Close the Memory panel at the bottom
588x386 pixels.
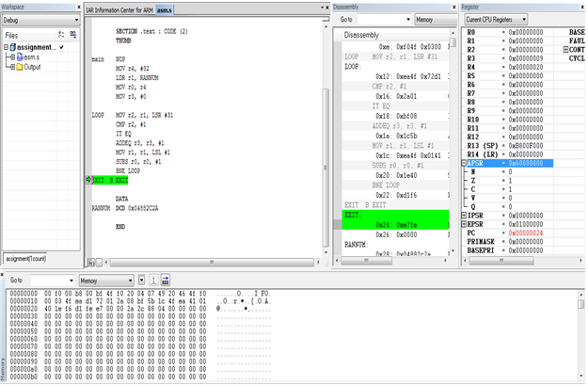pos(2,275)
